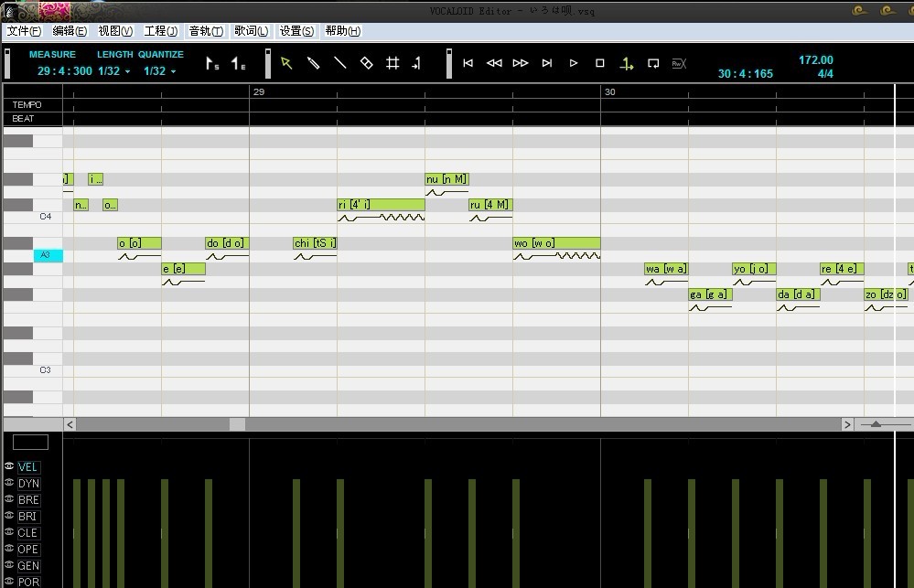Select the pencil tool

313,63
